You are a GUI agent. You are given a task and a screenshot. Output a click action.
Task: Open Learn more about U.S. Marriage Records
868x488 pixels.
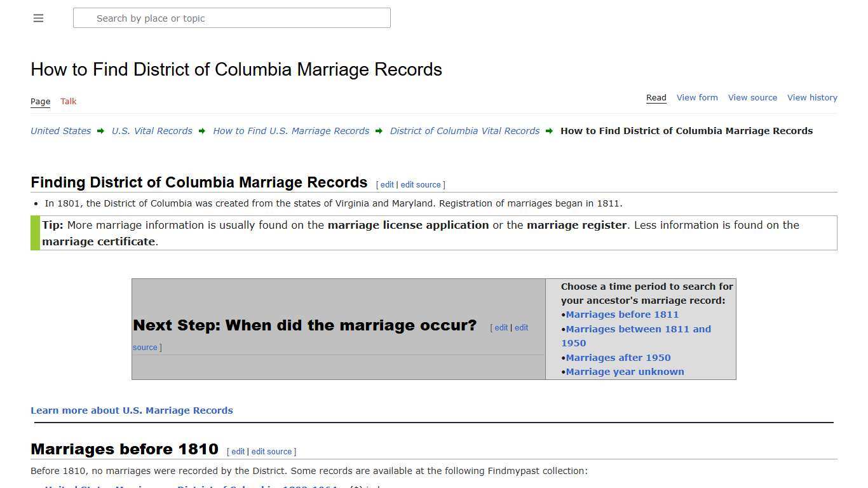click(132, 410)
